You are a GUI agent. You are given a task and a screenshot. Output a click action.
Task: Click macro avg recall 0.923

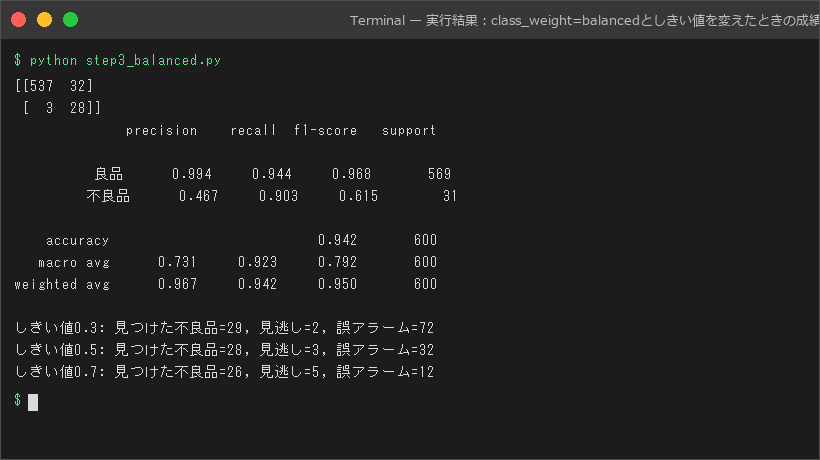tap(257, 262)
